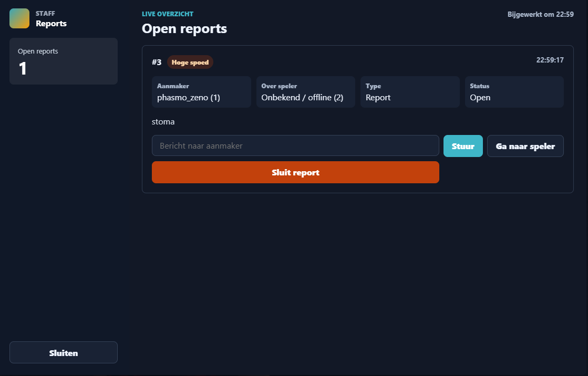Click the Type Report card
The image size is (588, 376).
click(410, 92)
